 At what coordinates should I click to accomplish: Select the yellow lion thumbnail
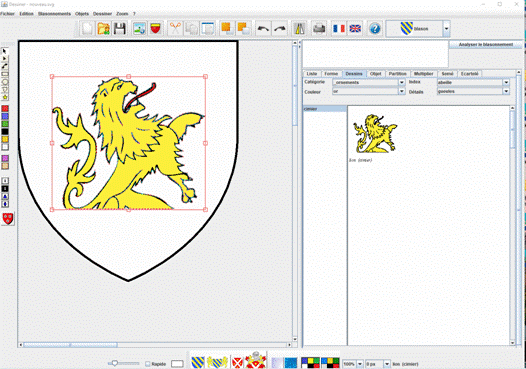(375, 134)
